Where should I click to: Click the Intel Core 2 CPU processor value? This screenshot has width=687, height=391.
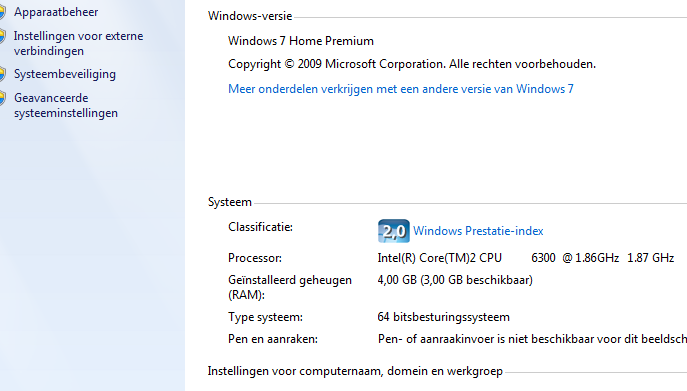[525, 258]
